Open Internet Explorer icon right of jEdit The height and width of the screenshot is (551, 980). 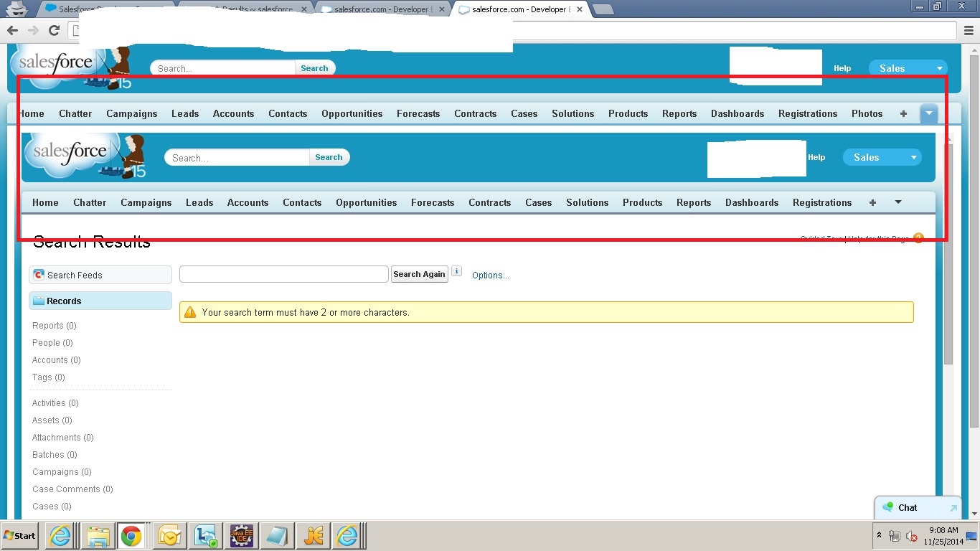pyautogui.click(x=347, y=535)
